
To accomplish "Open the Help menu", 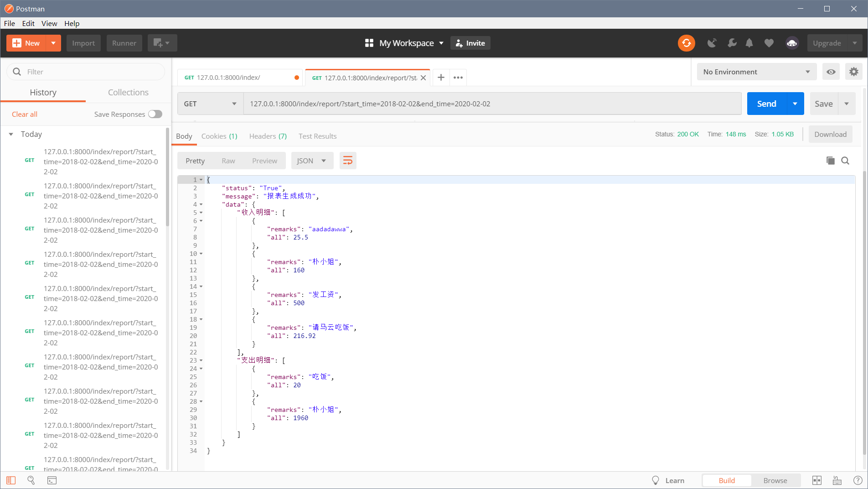I will coord(72,23).
